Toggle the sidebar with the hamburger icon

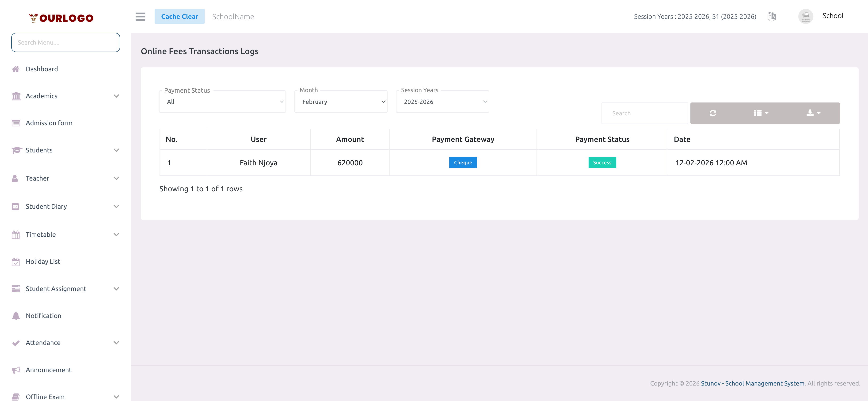141,16
